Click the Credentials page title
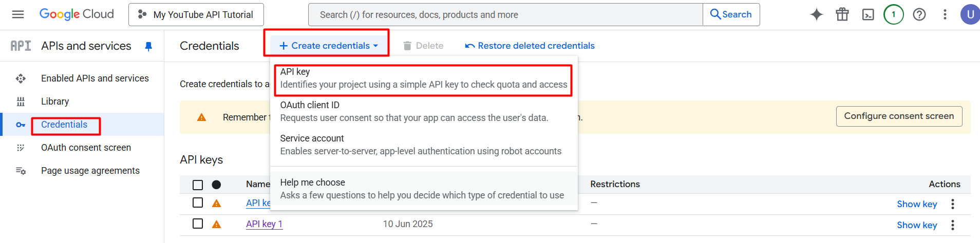The width and height of the screenshot is (980, 243). (x=210, y=46)
